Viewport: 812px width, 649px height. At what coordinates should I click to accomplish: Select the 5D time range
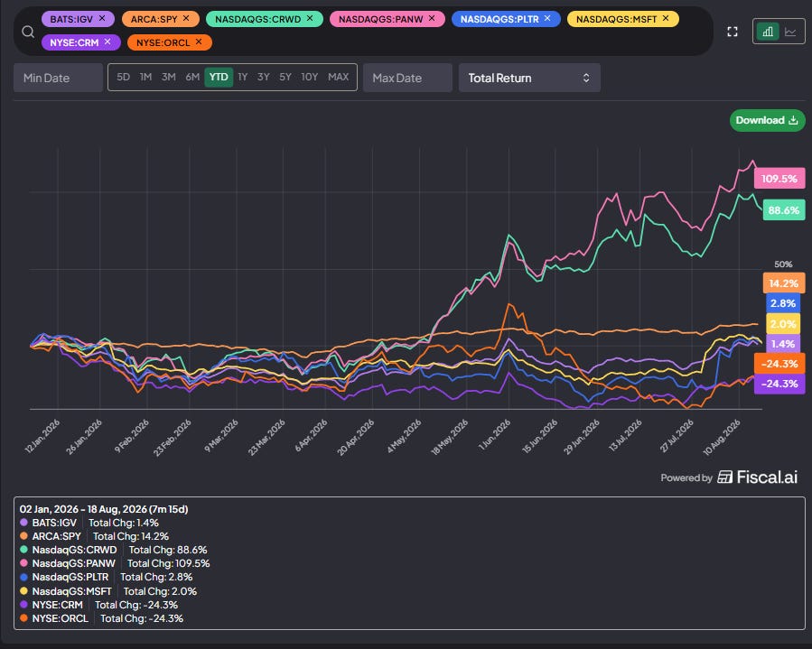point(123,77)
